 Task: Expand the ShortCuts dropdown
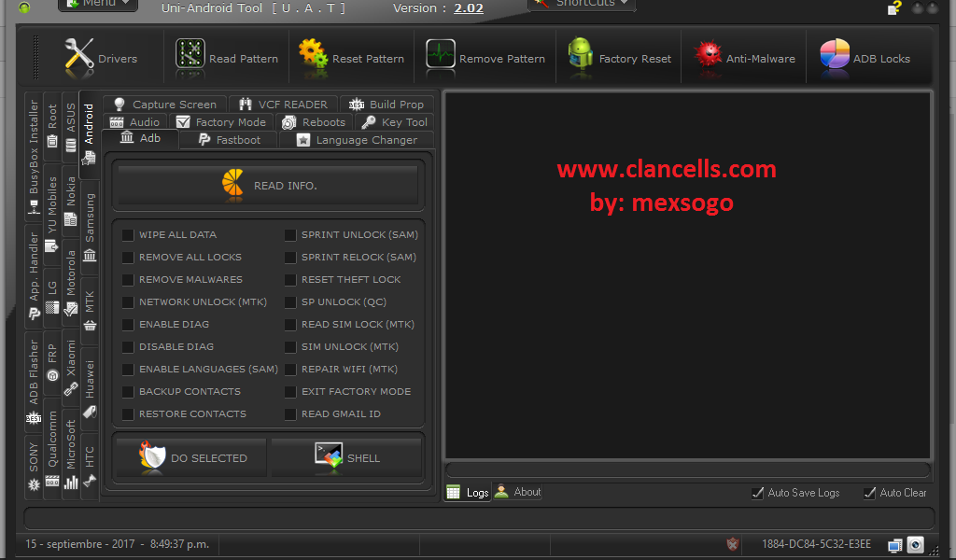click(583, 5)
